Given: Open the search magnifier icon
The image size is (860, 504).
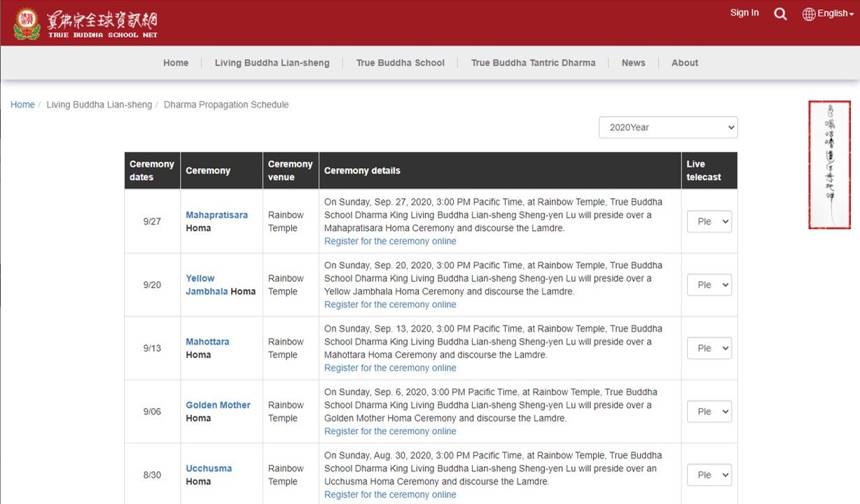Looking at the screenshot, I should (x=780, y=14).
